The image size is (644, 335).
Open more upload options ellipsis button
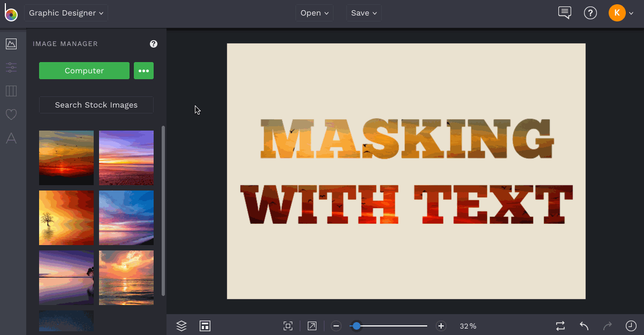tap(143, 71)
